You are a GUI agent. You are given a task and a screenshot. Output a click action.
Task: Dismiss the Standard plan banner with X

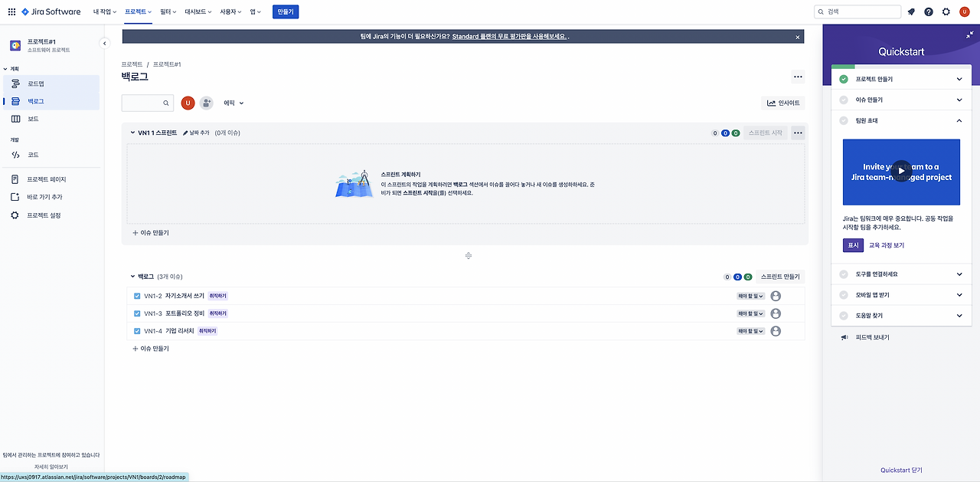pyautogui.click(x=797, y=37)
